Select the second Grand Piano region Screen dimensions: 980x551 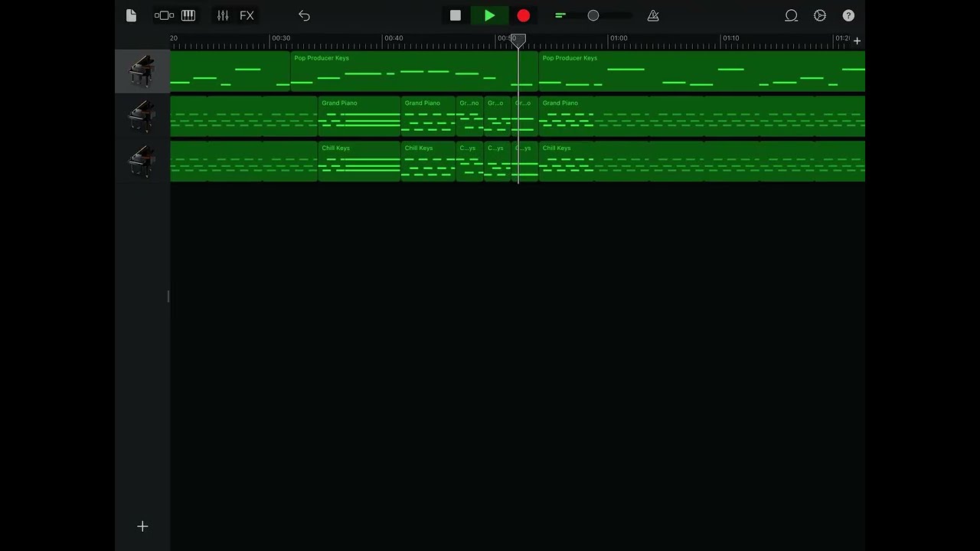pyautogui.click(x=428, y=116)
